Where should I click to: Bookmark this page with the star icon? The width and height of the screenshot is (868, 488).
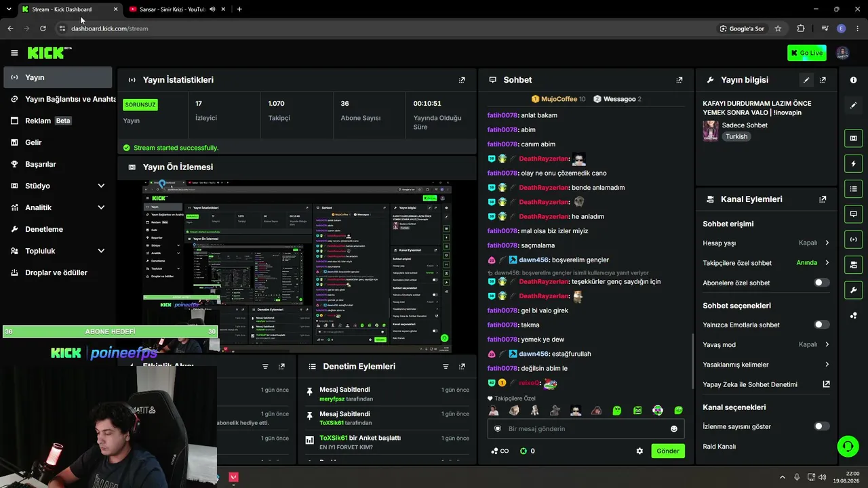tap(778, 28)
